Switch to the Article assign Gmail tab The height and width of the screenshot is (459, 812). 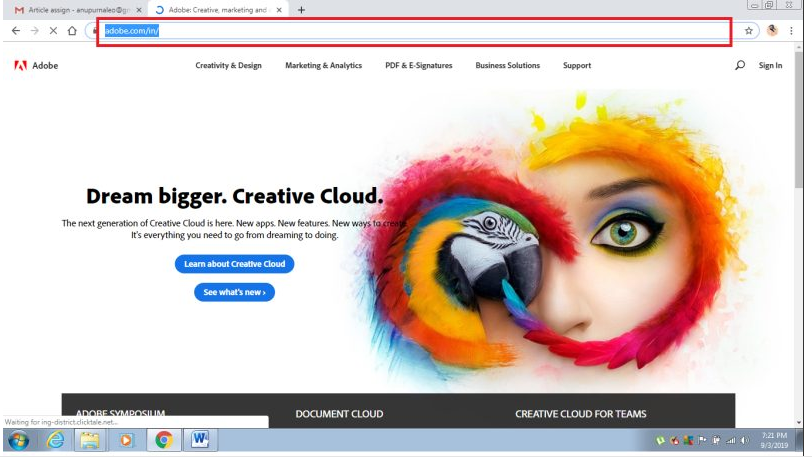79,10
